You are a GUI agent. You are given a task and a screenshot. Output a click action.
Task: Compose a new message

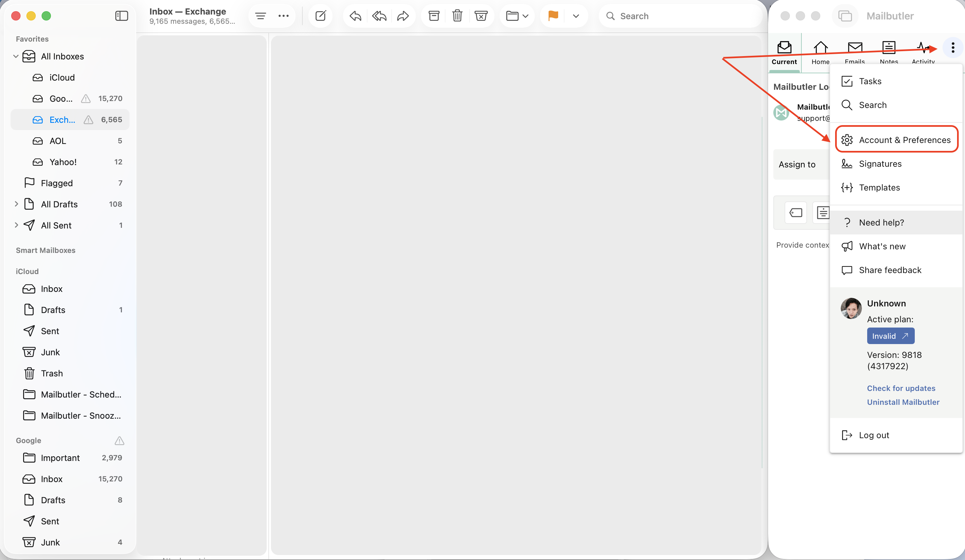[x=321, y=16]
